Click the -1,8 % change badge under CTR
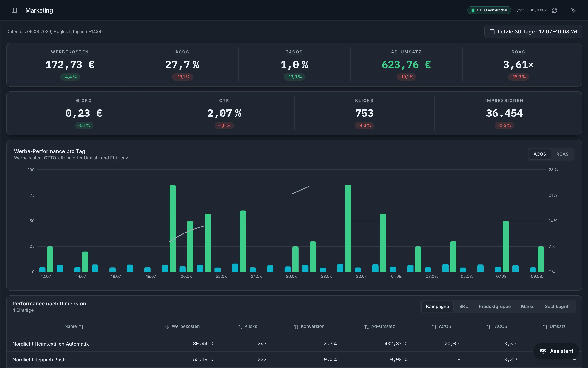This screenshot has height=368, width=588. (x=224, y=126)
